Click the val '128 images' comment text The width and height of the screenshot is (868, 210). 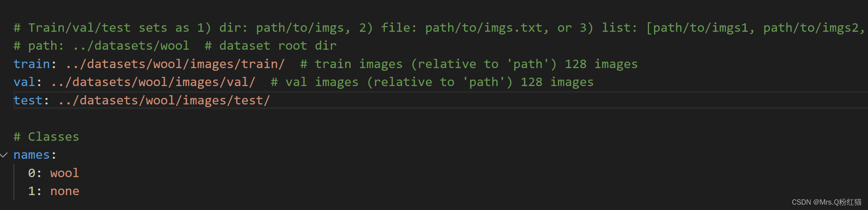click(557, 82)
